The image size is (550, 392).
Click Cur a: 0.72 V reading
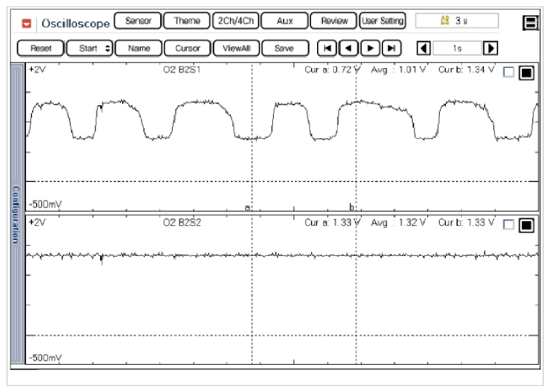pyautogui.click(x=332, y=69)
